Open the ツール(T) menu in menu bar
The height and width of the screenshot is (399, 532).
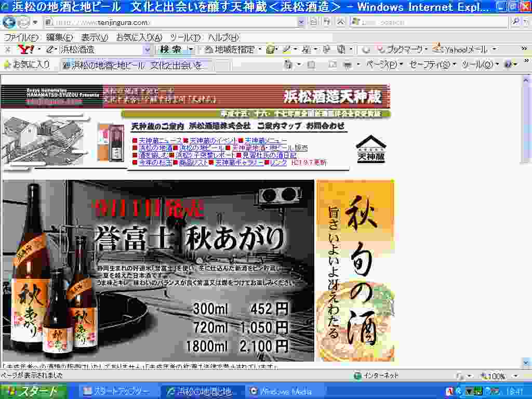pos(185,37)
